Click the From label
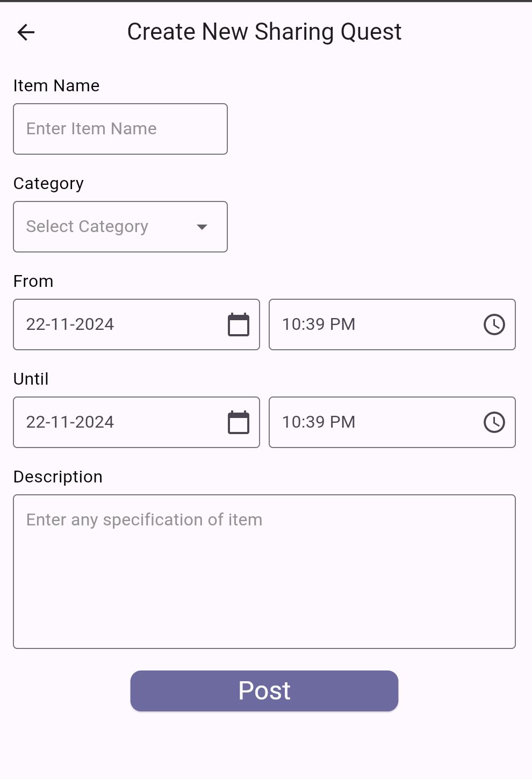The height and width of the screenshot is (779, 532). pyautogui.click(x=33, y=282)
